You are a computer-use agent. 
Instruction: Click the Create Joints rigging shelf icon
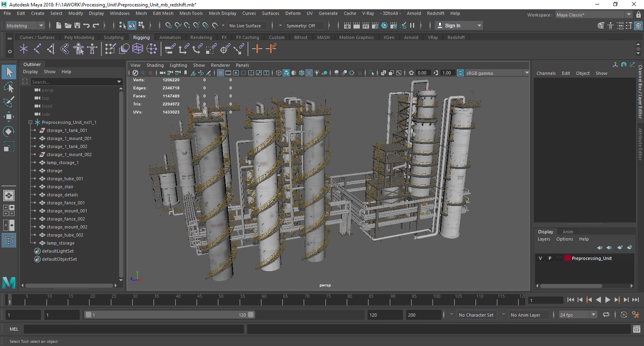tap(37, 49)
